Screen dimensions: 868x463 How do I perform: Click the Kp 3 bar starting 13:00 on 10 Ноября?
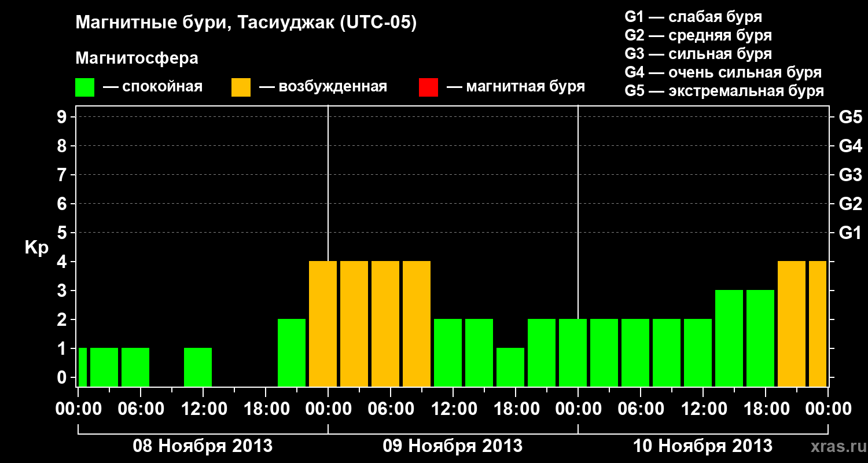coord(729,338)
